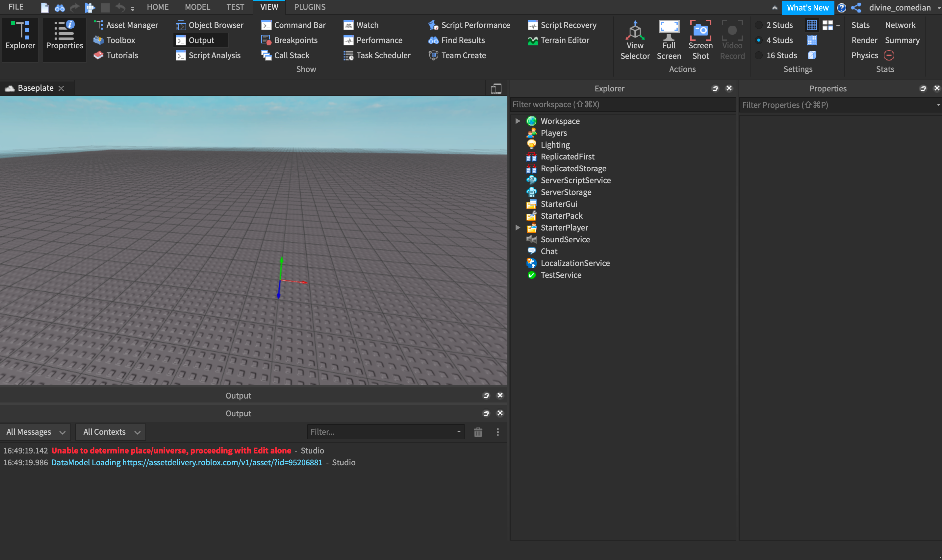The image size is (942, 560).
Task: Open Script Recovery
Action: pyautogui.click(x=562, y=25)
